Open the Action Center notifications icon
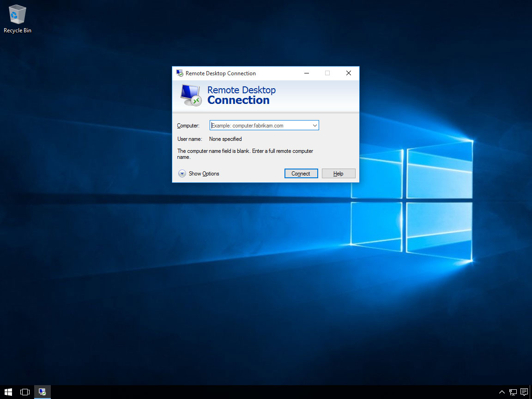The height and width of the screenshot is (399, 532). [524, 392]
